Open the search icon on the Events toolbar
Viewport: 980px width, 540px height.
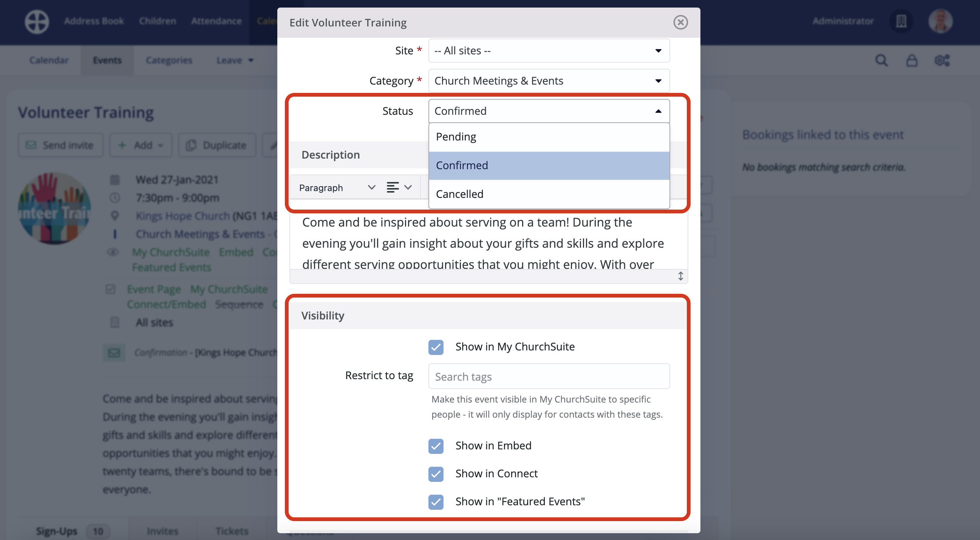[881, 60]
